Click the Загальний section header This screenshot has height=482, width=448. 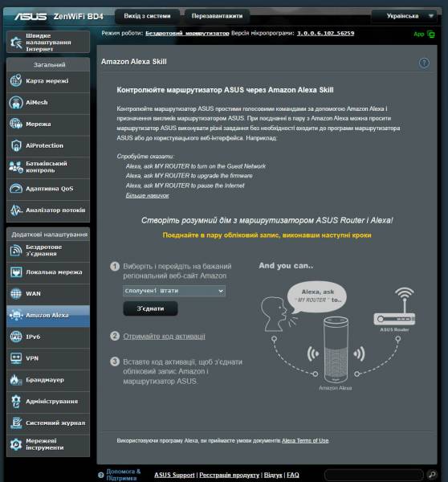(48, 64)
